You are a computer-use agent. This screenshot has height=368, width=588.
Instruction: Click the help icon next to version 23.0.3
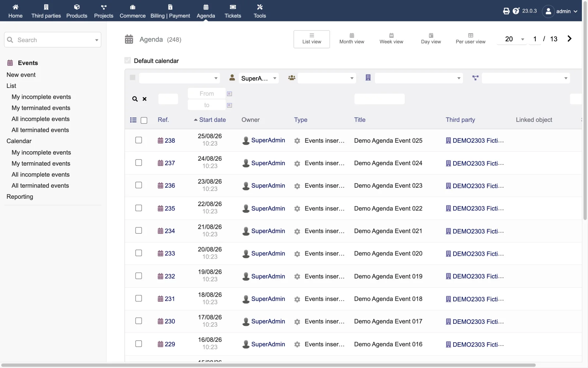[516, 11]
